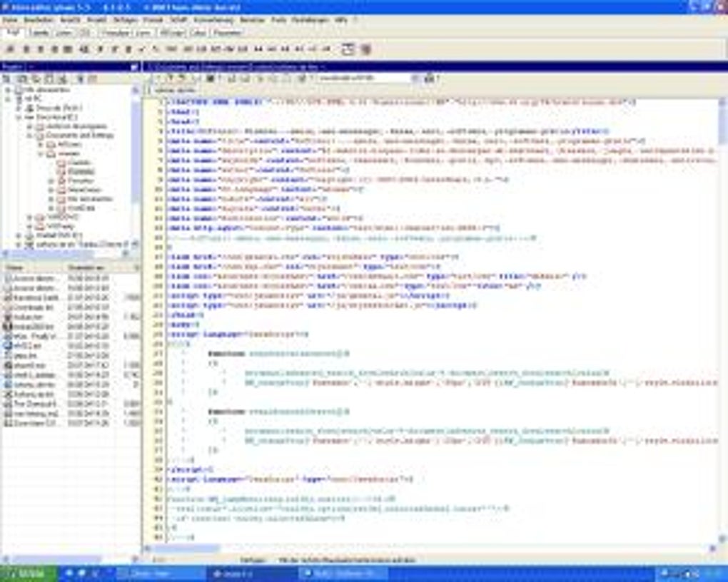Screen dimensions: 728x582
Task: Close the project panel via its title icon
Action: coord(134,67)
